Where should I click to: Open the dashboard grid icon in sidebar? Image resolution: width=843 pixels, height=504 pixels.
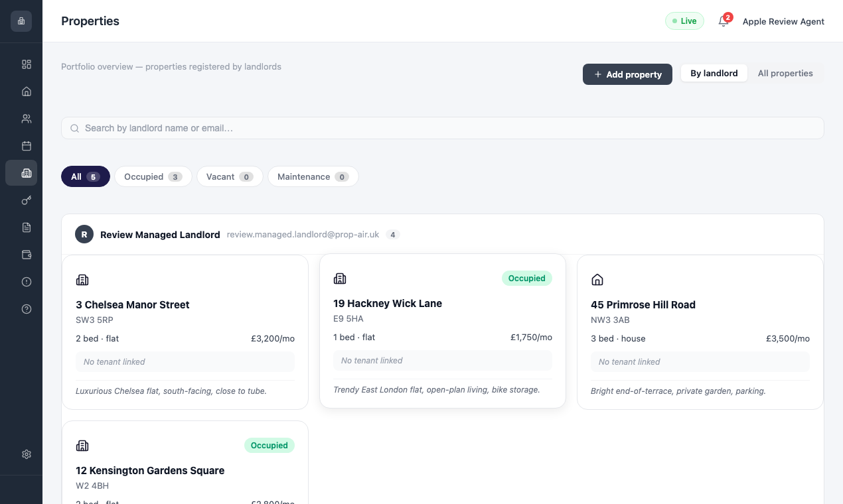[27, 64]
